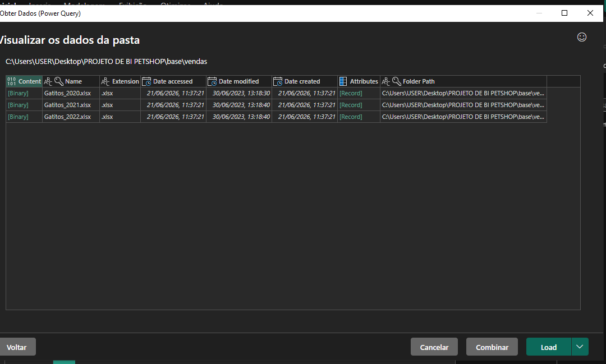Click the magnifier icon in Name header
This screenshot has height=364, width=606.
(59, 81)
